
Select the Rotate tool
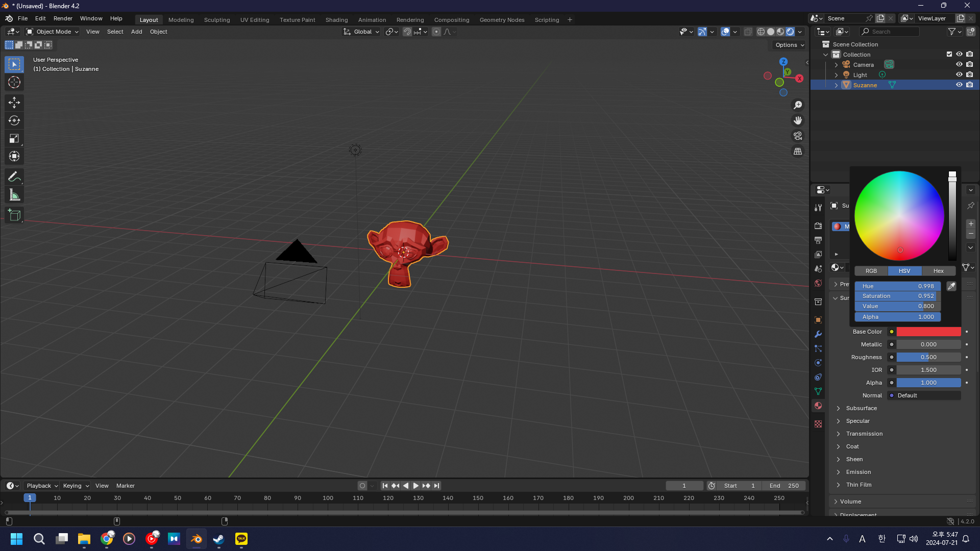click(x=14, y=120)
